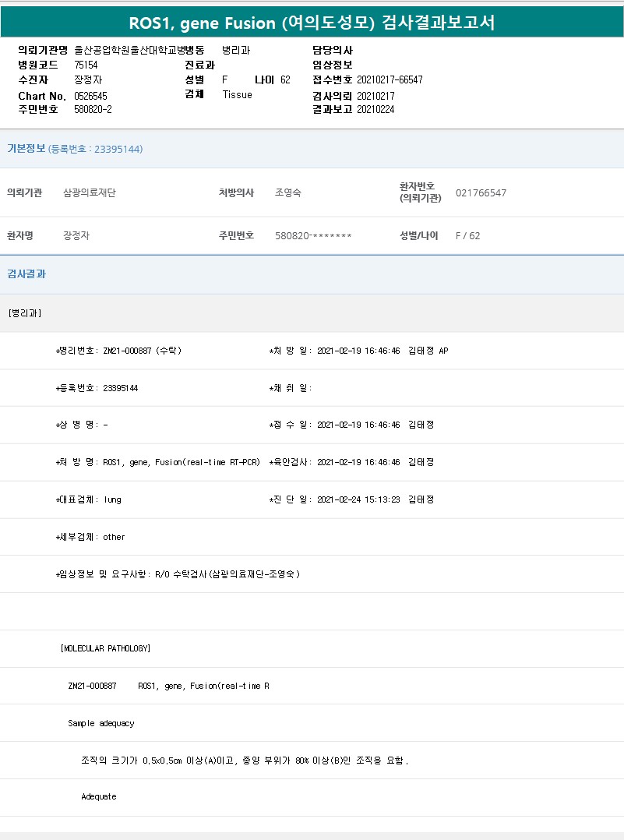
Task: Select hospital code 75154
Action: pos(86,65)
